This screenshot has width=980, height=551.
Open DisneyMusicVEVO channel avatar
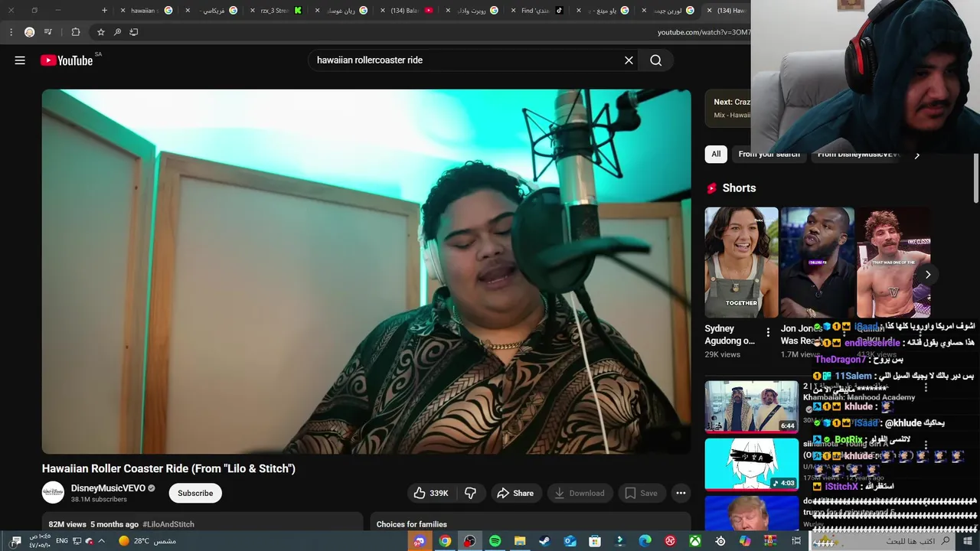pyautogui.click(x=53, y=493)
